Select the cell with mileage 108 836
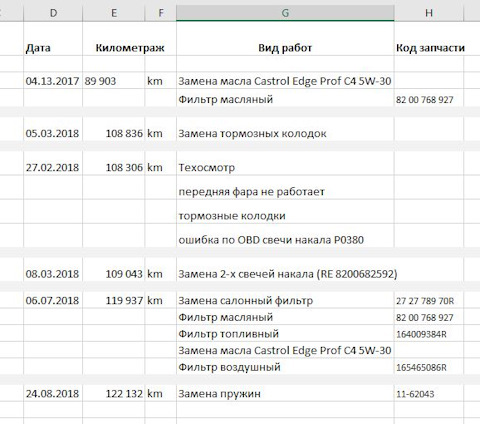Screen dimensions: 480x424 pyautogui.click(x=114, y=133)
